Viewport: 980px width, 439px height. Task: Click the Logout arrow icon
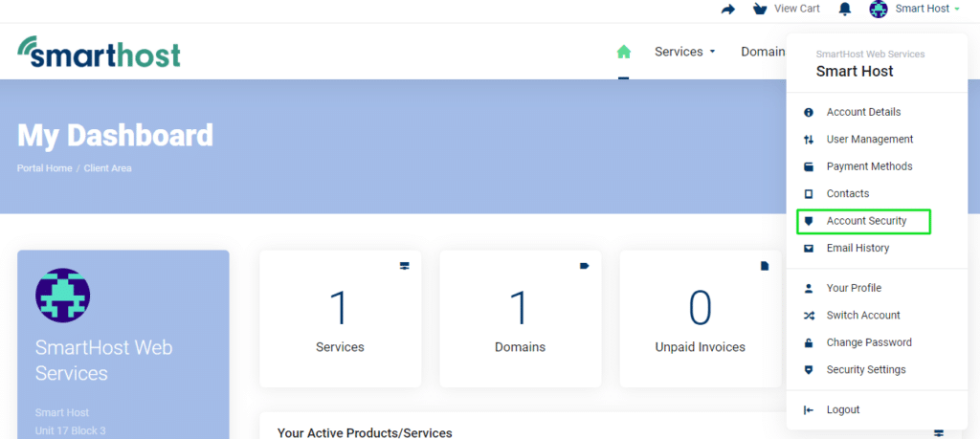tap(809, 410)
